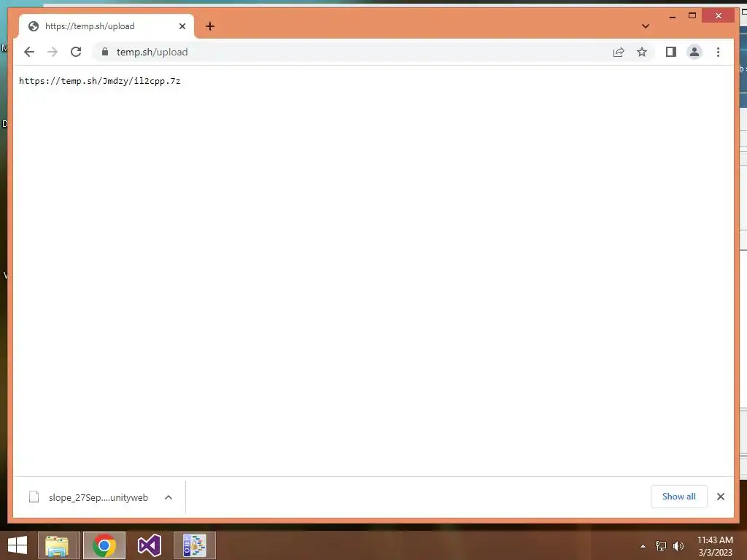
Task: Show hidden system tray icons
Action: 643,546
